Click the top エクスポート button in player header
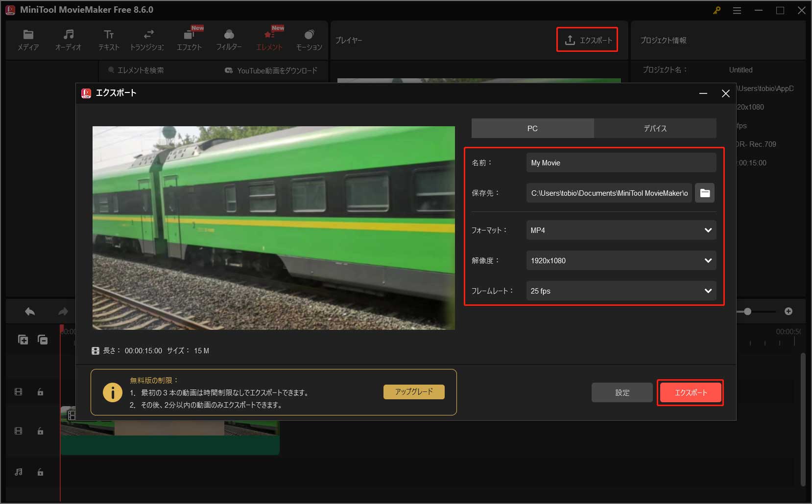The height and width of the screenshot is (504, 812). click(x=587, y=40)
